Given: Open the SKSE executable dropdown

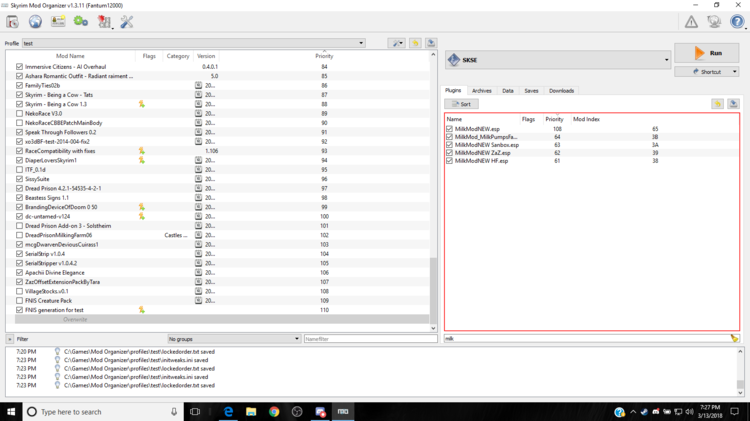Looking at the screenshot, I should (558, 60).
